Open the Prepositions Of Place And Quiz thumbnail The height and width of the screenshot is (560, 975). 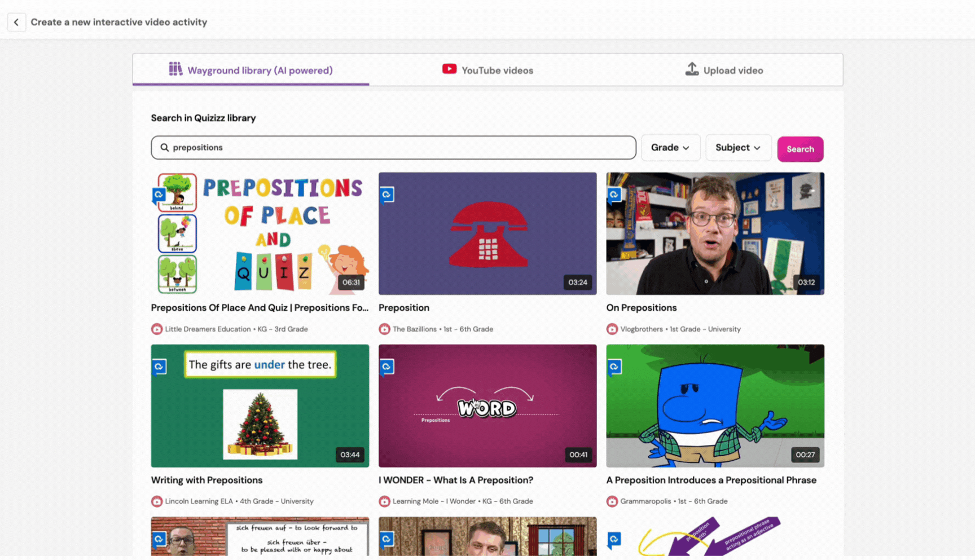(x=260, y=233)
